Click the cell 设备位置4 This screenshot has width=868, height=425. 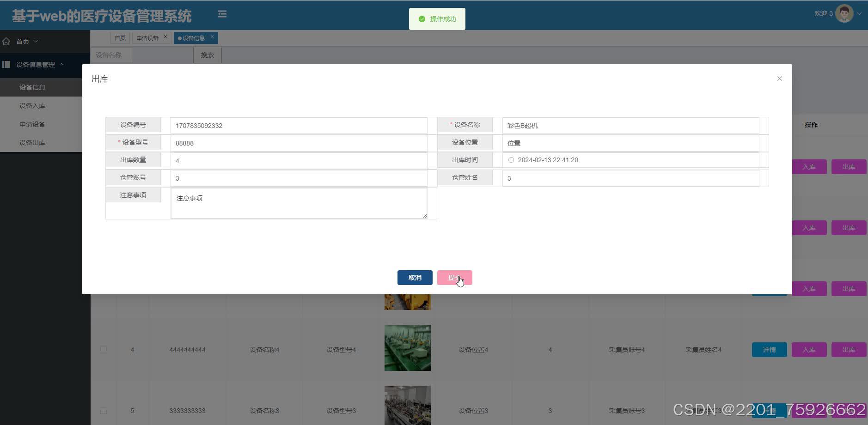click(473, 350)
